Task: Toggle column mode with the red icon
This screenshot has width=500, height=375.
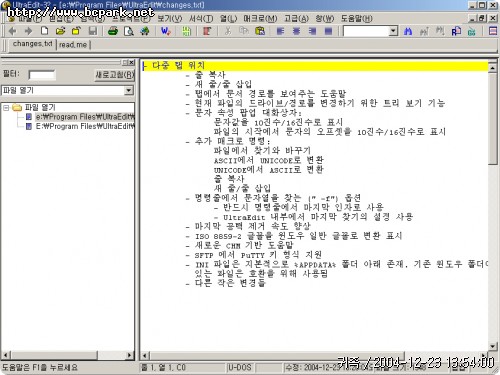Action: pos(207,31)
